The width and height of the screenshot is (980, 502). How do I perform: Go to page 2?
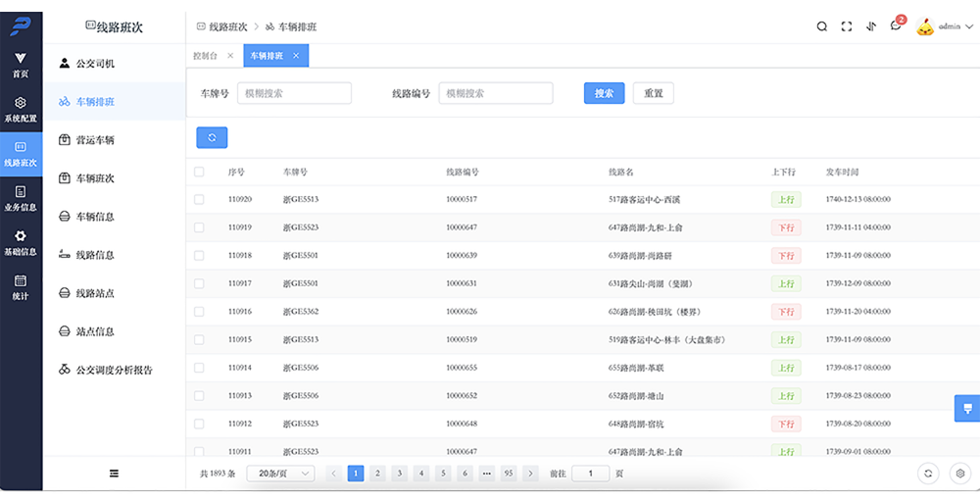pyautogui.click(x=377, y=474)
